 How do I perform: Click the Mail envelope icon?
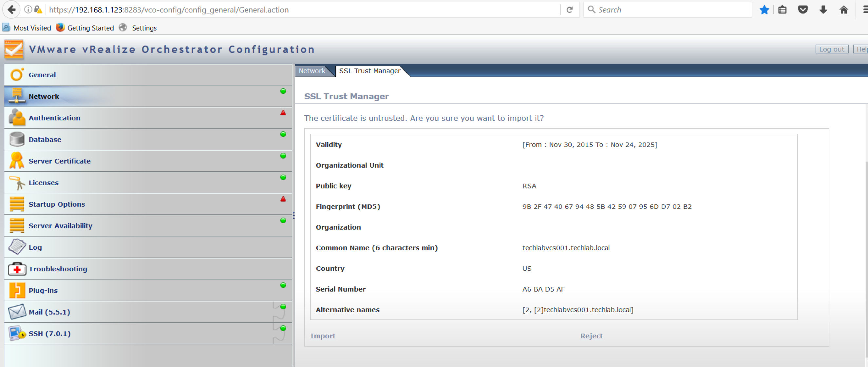17,312
